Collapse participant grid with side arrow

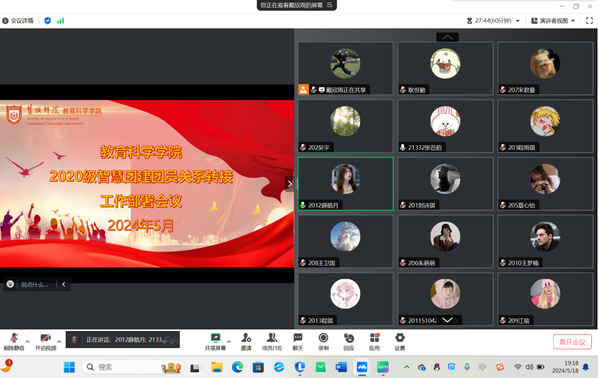pos(290,184)
